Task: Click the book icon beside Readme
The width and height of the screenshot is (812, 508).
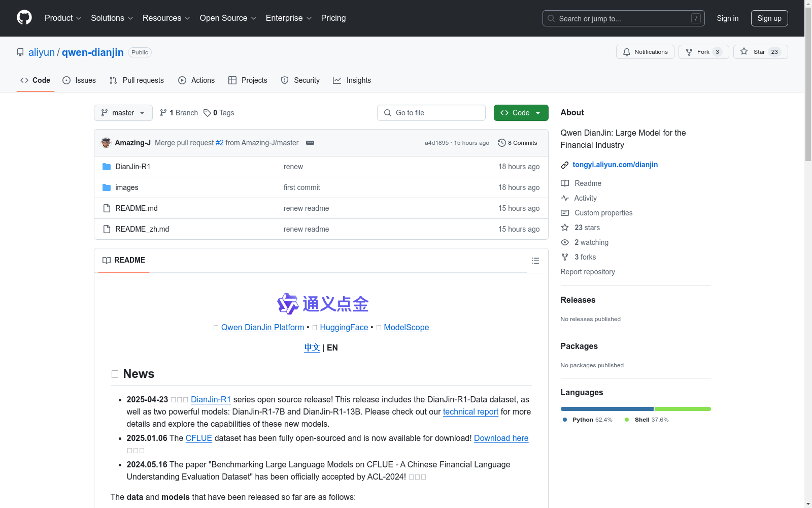Action: [x=565, y=183]
